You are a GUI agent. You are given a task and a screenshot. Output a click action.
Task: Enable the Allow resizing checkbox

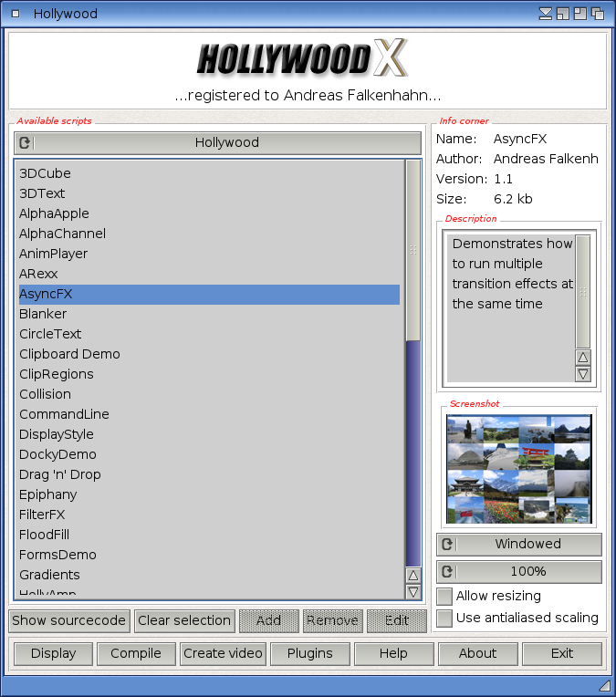444,597
